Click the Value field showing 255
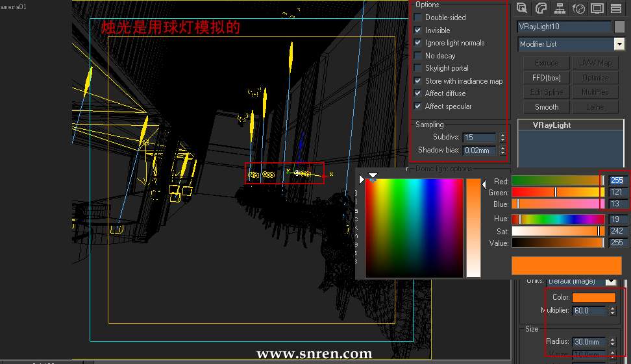Image resolution: width=631 pixels, height=364 pixels. click(x=618, y=243)
